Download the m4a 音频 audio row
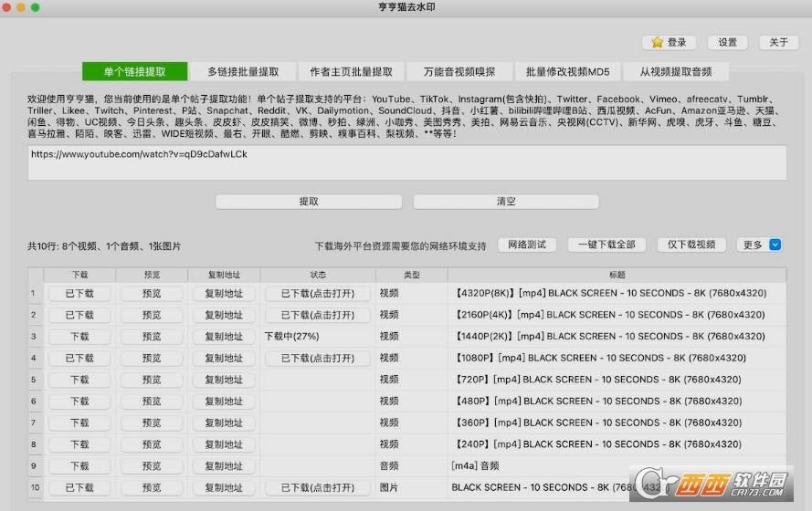The width and height of the screenshot is (812, 511). tap(79, 466)
